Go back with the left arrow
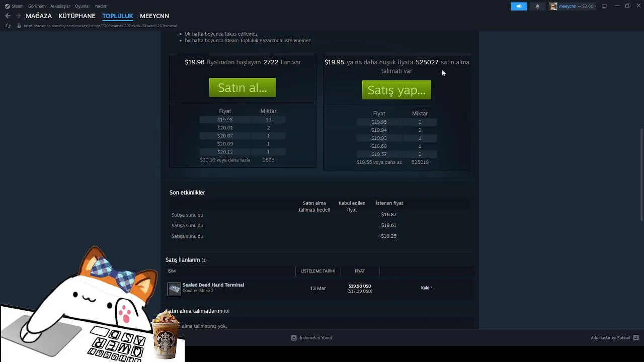The width and height of the screenshot is (644, 362). click(x=8, y=16)
